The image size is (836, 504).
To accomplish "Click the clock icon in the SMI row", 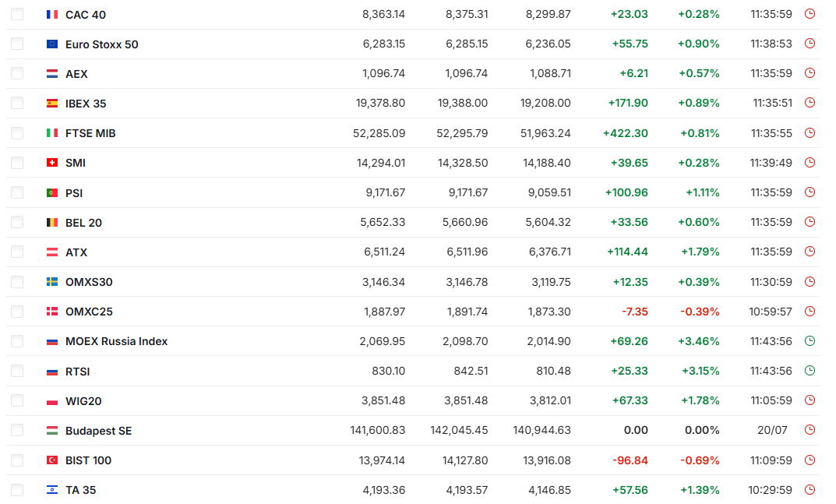I will [x=810, y=163].
